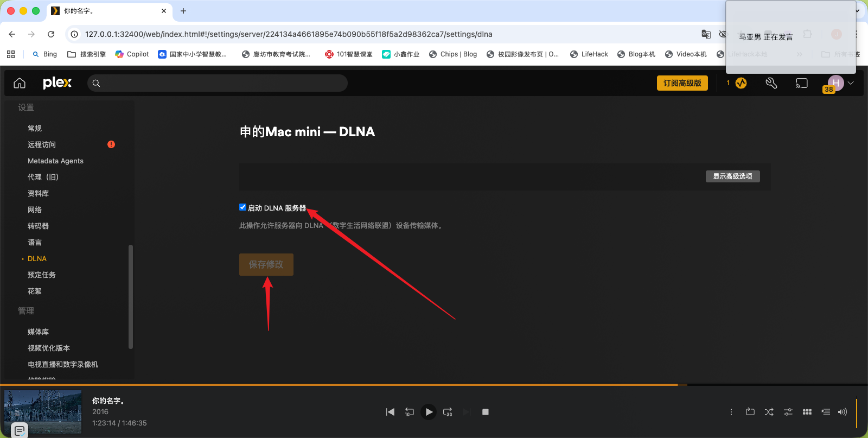868x438 pixels.
Task: Click the browser address bar URL
Action: pyautogui.click(x=289, y=34)
